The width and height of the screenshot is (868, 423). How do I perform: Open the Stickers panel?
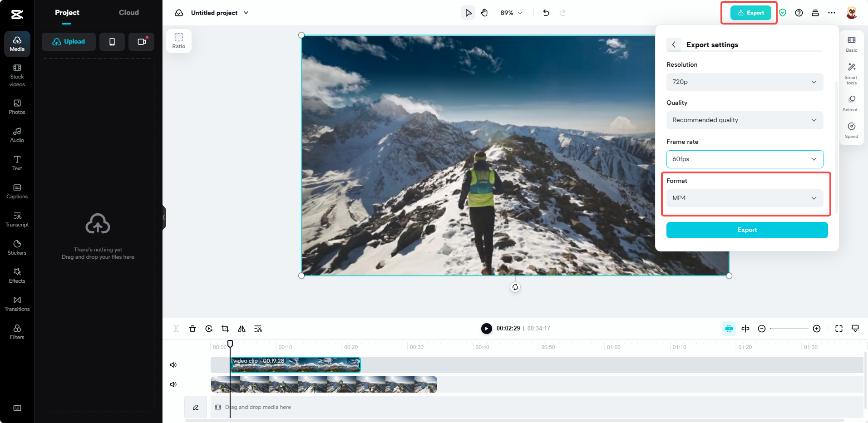(x=17, y=248)
